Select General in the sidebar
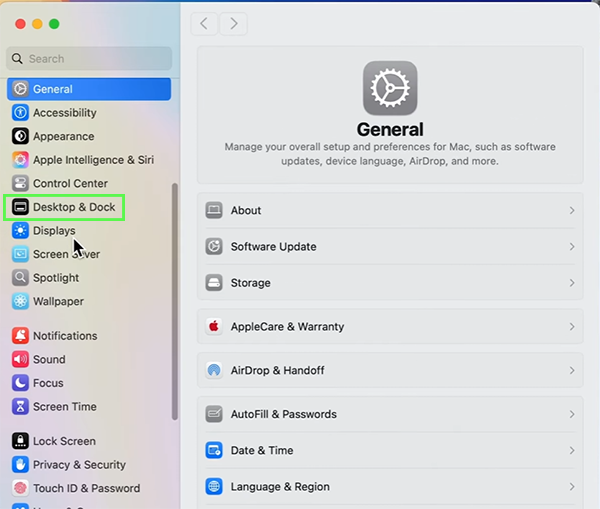The image size is (600, 509). point(89,89)
